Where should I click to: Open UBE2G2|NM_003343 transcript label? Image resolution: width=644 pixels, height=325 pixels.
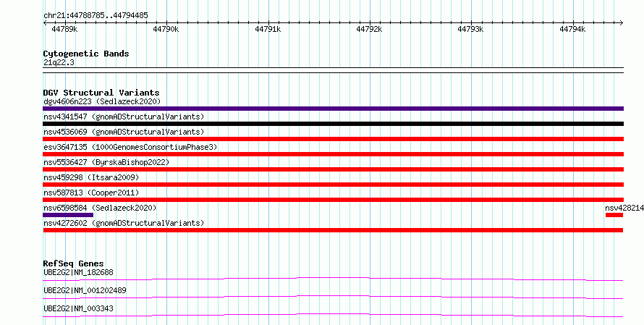point(78,308)
